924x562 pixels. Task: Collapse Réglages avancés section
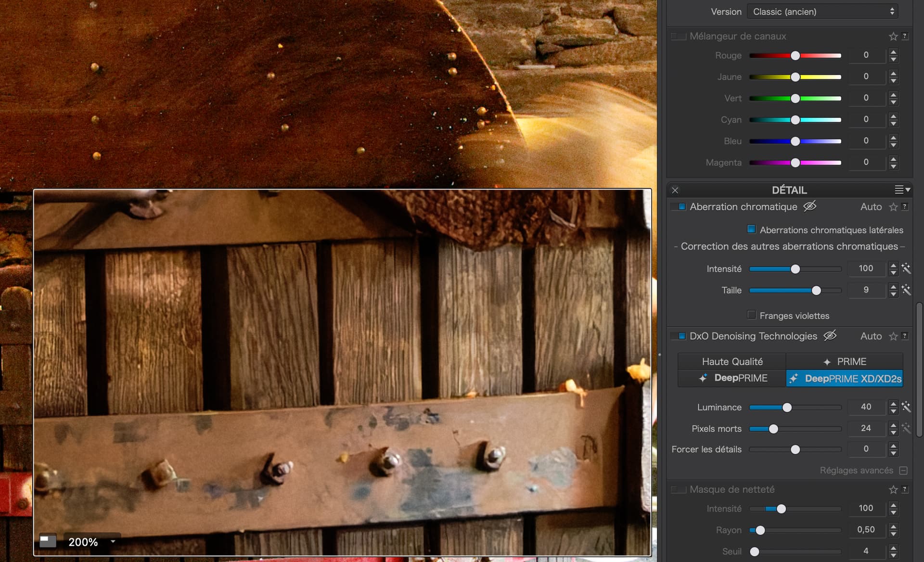click(903, 470)
